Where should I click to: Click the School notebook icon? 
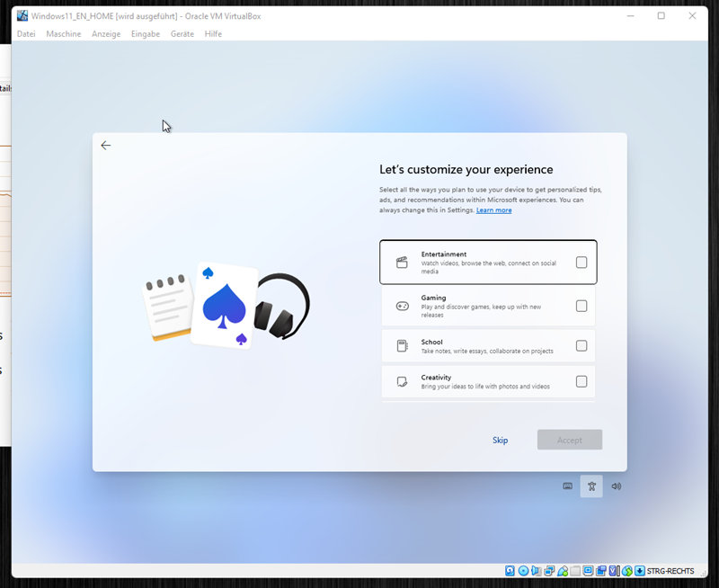tap(402, 346)
